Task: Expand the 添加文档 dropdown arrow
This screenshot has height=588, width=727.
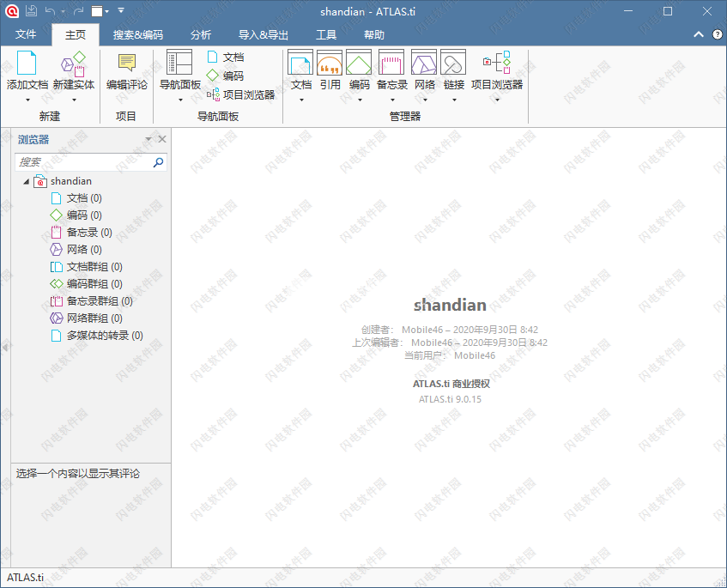Action: [x=27, y=100]
